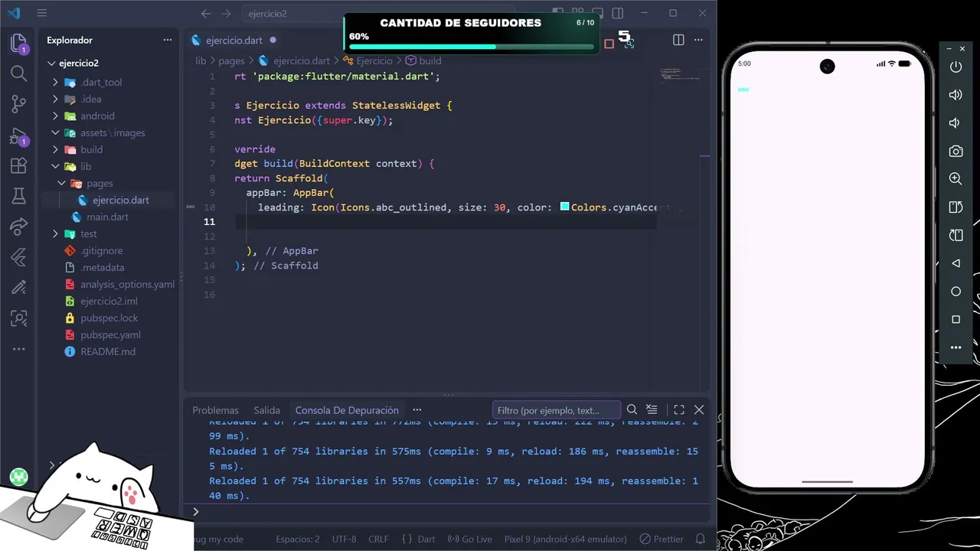The height and width of the screenshot is (551, 980).
Task: Lower the emulator volume
Action: pyautogui.click(x=955, y=123)
